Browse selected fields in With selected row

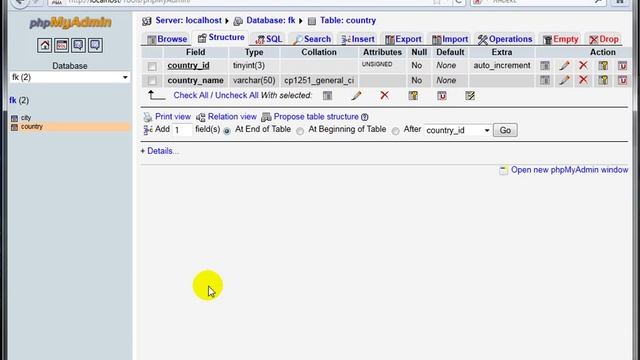pyautogui.click(x=327, y=96)
